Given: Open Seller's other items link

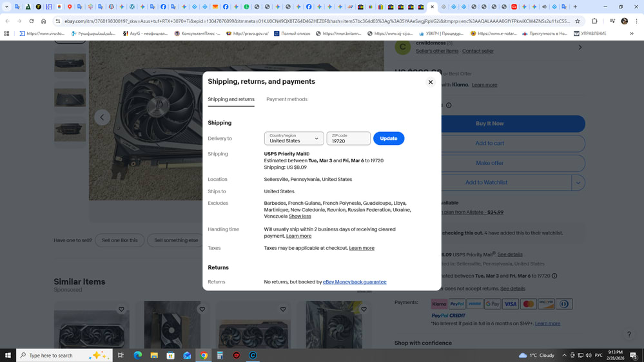Looking at the screenshot, I should pyautogui.click(x=437, y=51).
